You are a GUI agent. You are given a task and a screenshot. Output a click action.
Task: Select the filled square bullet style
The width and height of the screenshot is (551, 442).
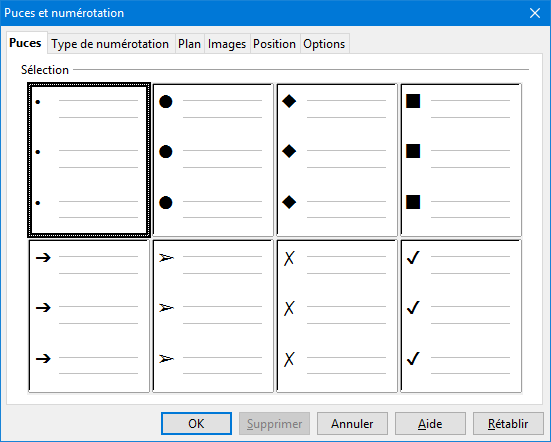pos(461,160)
